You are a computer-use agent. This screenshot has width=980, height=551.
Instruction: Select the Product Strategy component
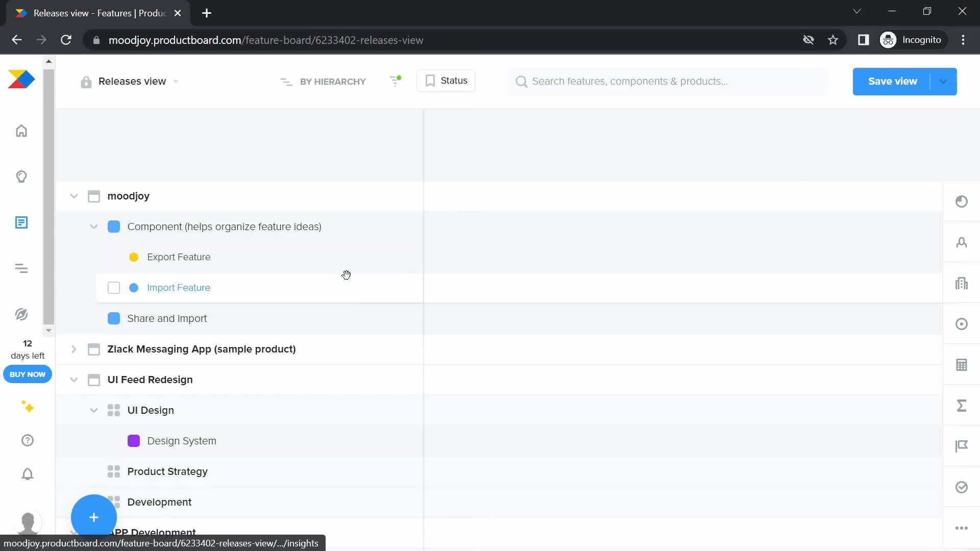(x=167, y=471)
